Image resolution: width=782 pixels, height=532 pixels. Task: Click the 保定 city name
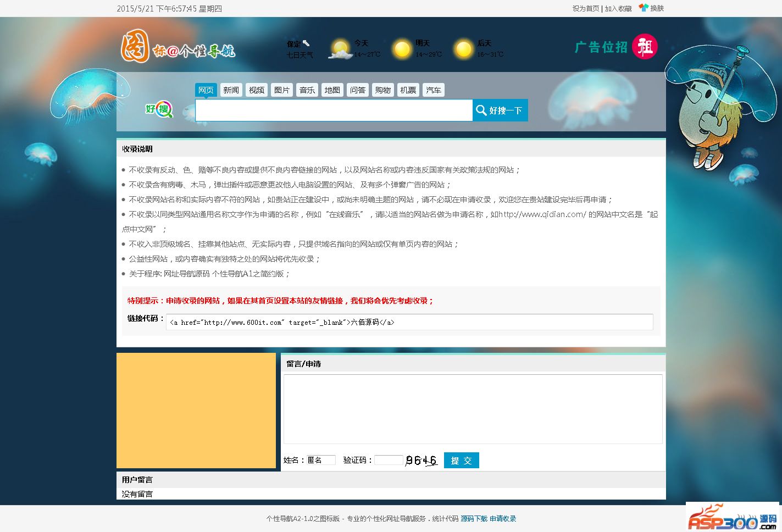tap(294, 44)
